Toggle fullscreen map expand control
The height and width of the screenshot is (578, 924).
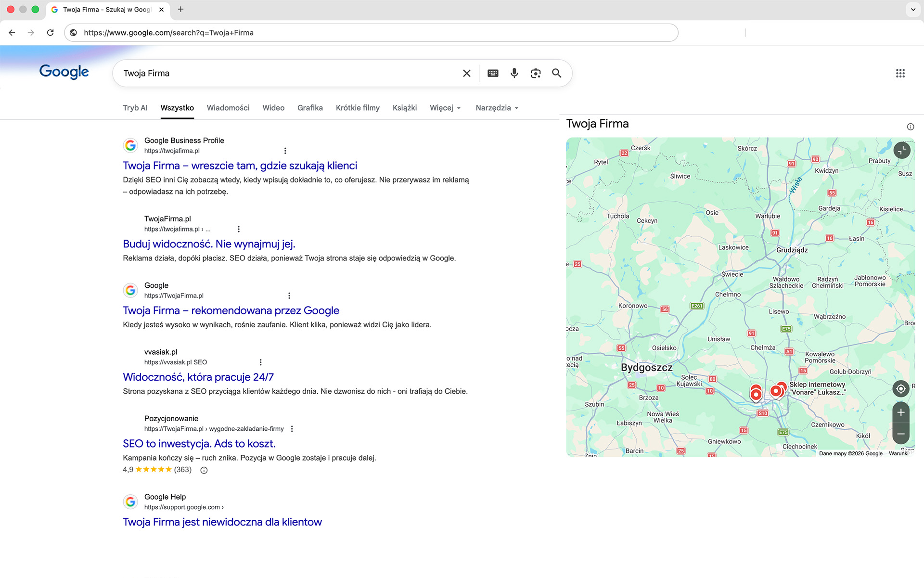[x=901, y=150]
